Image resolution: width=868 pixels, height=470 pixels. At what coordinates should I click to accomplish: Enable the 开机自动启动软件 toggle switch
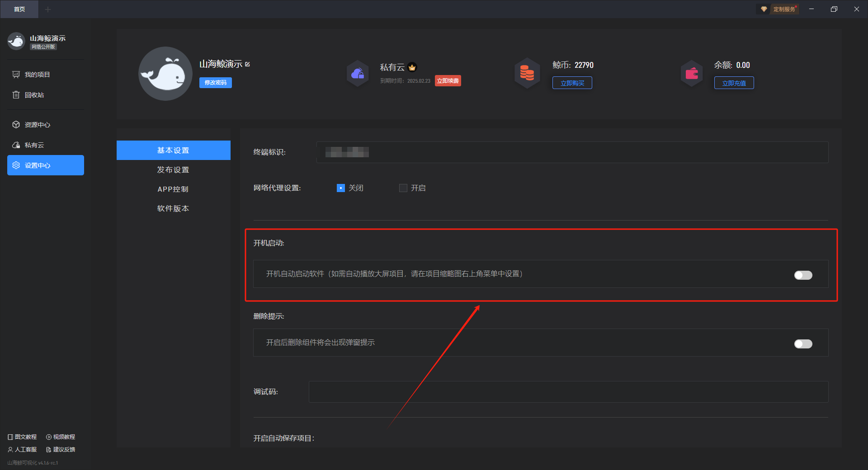(803, 275)
